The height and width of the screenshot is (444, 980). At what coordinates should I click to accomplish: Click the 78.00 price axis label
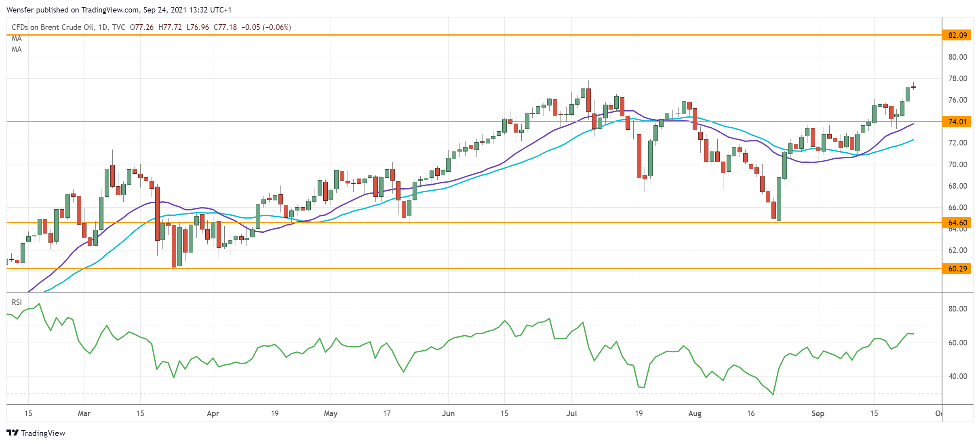[957, 78]
